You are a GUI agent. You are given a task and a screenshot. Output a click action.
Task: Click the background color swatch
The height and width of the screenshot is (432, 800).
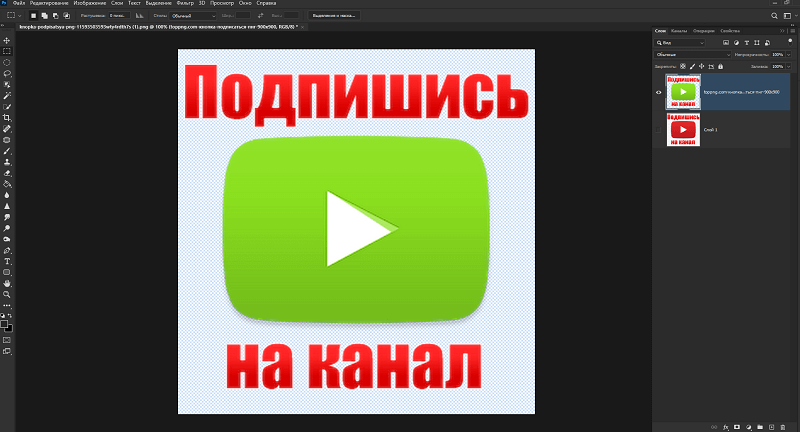9,328
